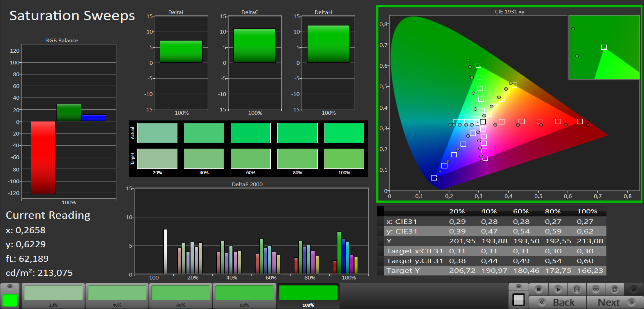The width and height of the screenshot is (644, 309).
Task: Select the 20% saturation swatch in the bottom strip
Action: point(53,296)
